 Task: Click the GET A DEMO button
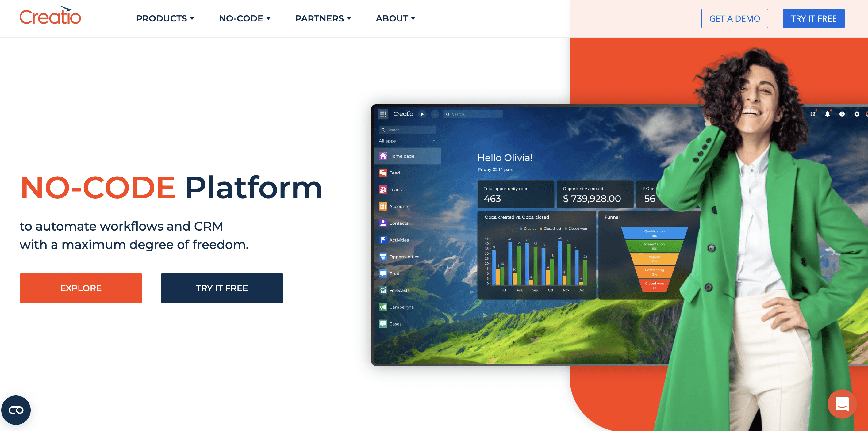tap(735, 18)
